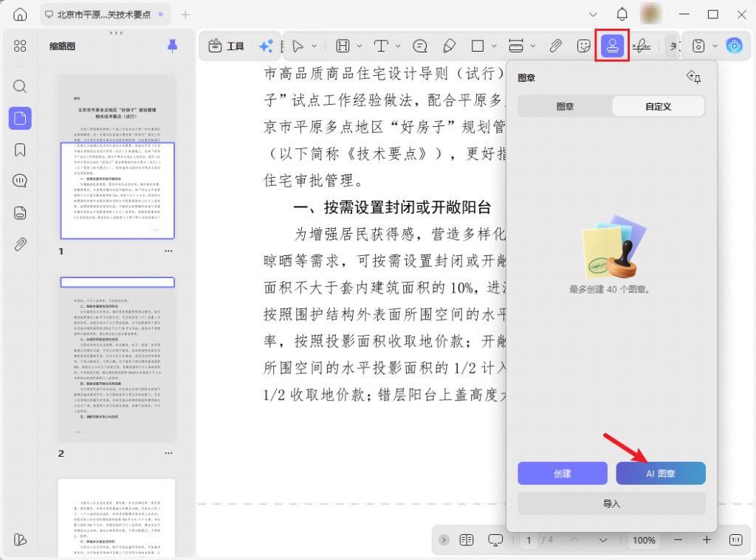Open the bookmarks panel in sidebar

click(20, 150)
